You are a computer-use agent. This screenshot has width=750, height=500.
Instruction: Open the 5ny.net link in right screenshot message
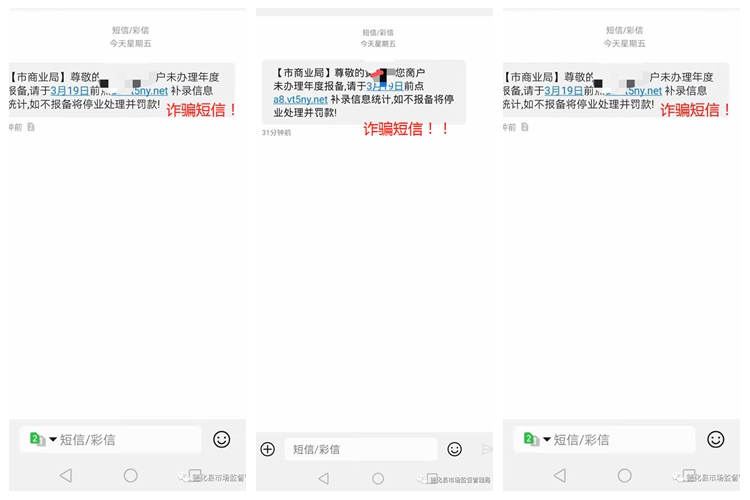click(x=643, y=91)
